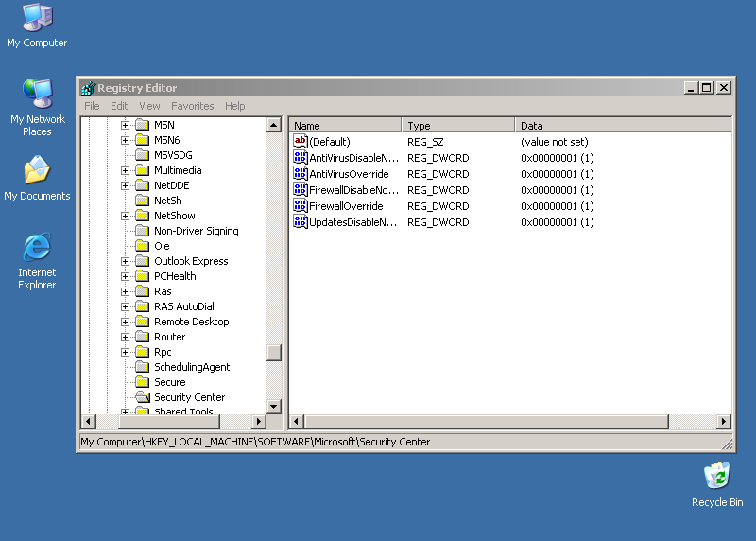Open the File menu
The image size is (756, 541).
92,106
